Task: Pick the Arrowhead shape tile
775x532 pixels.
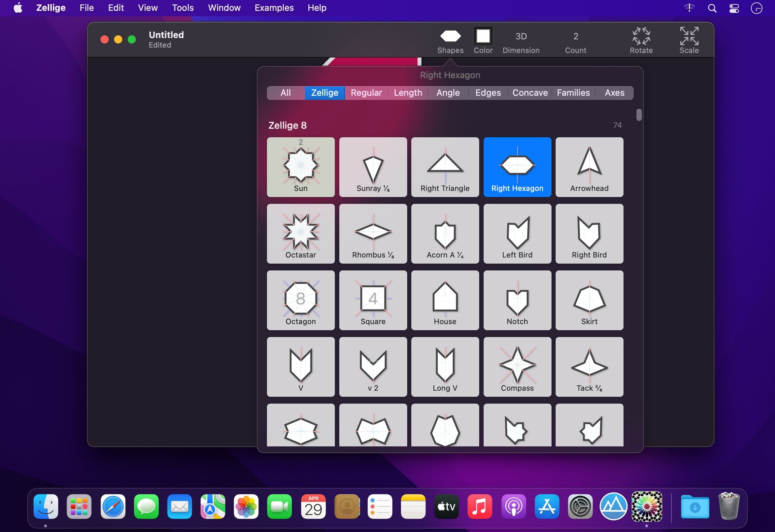Action: pyautogui.click(x=589, y=167)
